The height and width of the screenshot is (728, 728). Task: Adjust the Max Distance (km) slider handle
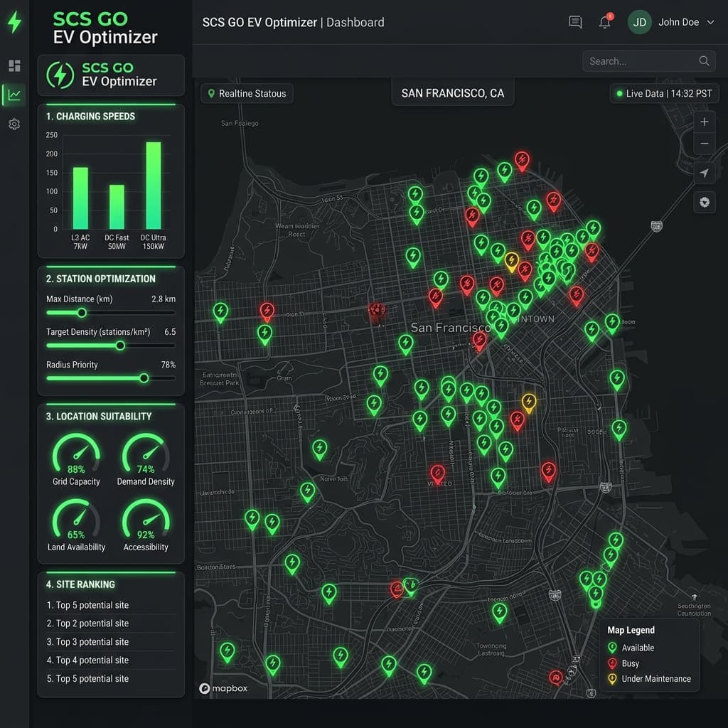pyautogui.click(x=82, y=313)
